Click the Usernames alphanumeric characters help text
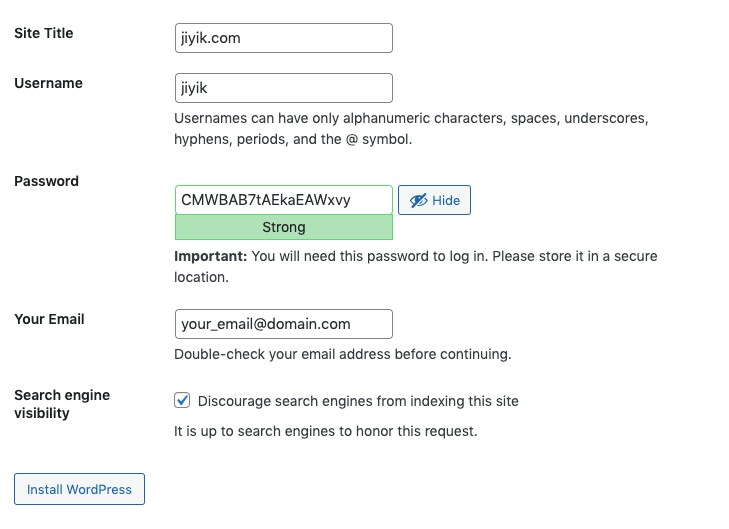This screenshot has width=729, height=529. [x=411, y=129]
